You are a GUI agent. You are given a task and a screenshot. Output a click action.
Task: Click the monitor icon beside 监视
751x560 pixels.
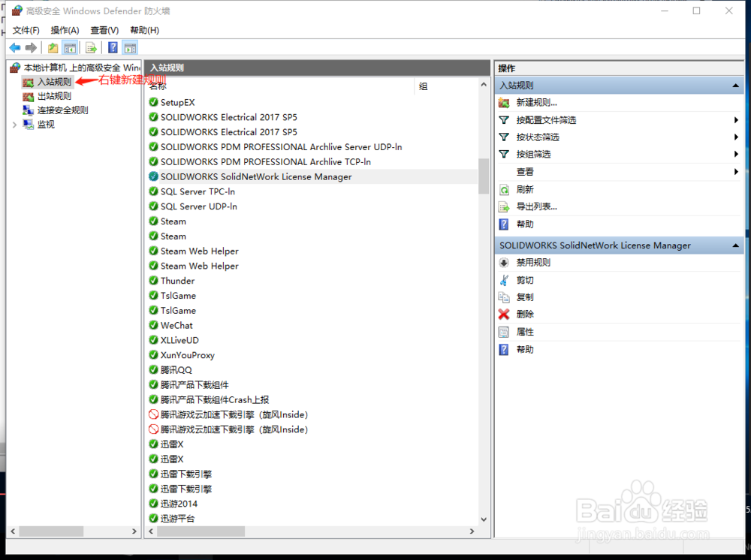pyautogui.click(x=29, y=125)
